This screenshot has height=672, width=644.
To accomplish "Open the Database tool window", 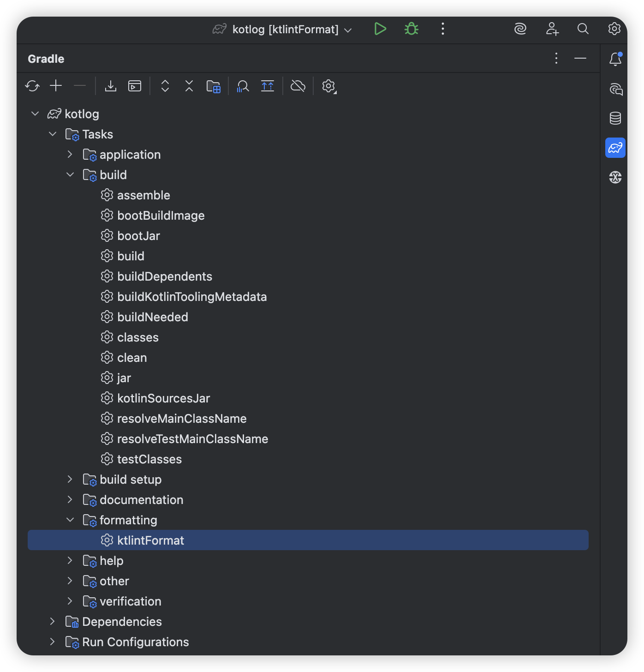I will pos(615,118).
